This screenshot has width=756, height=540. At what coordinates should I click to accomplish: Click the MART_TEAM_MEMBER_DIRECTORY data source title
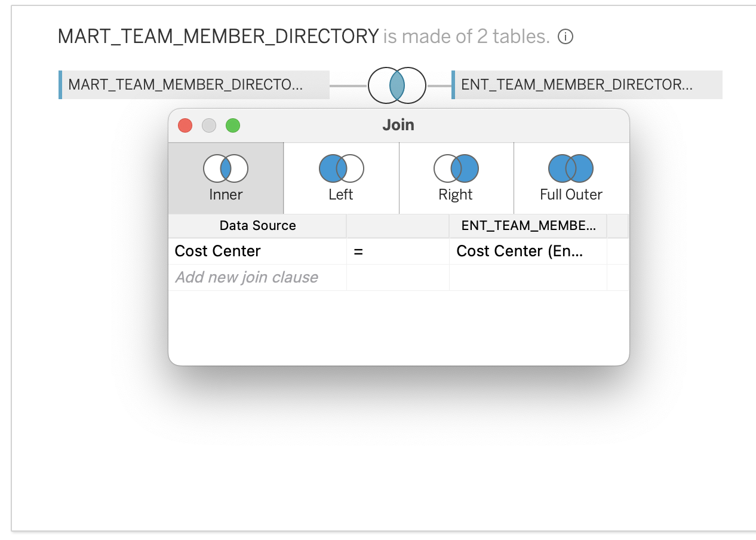click(x=218, y=37)
